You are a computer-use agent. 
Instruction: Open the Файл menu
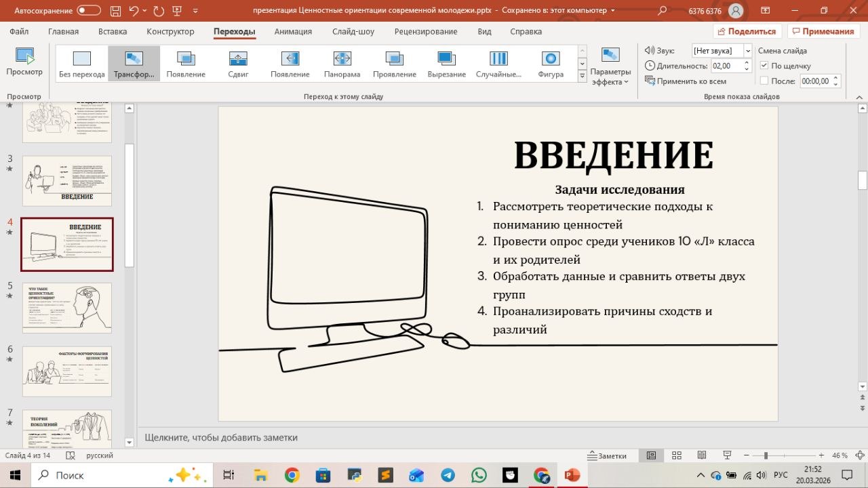coord(19,31)
